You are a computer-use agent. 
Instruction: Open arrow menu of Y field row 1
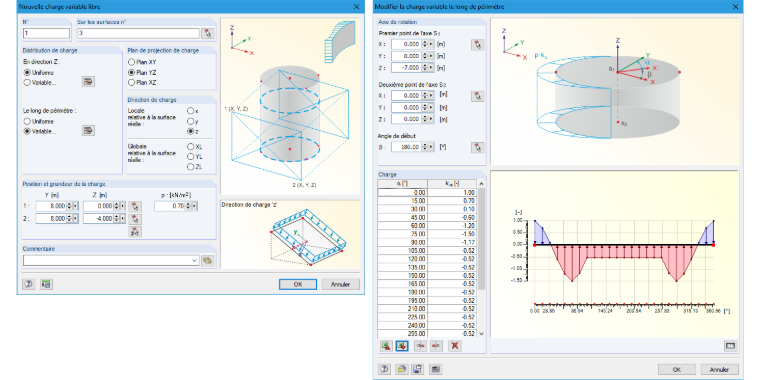point(76,206)
